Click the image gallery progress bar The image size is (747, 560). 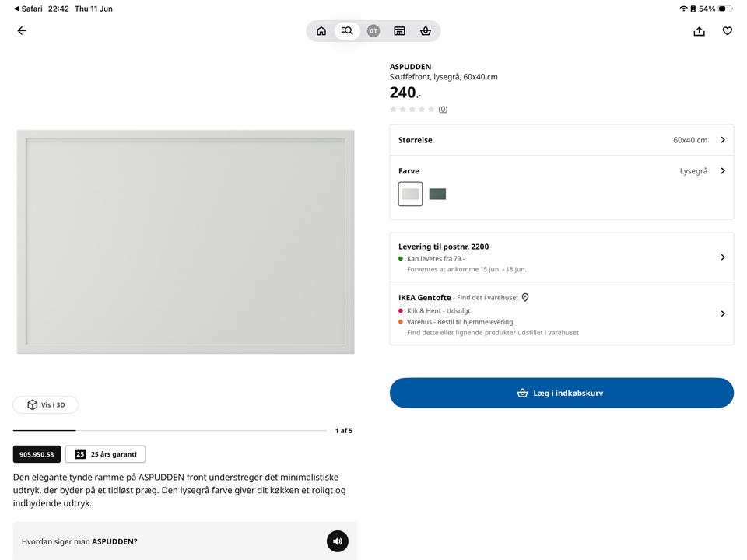click(x=170, y=430)
